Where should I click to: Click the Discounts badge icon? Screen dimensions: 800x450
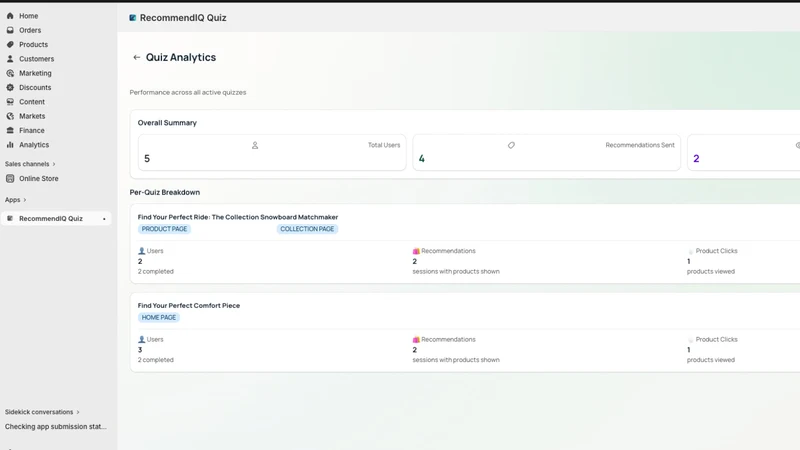pos(10,87)
